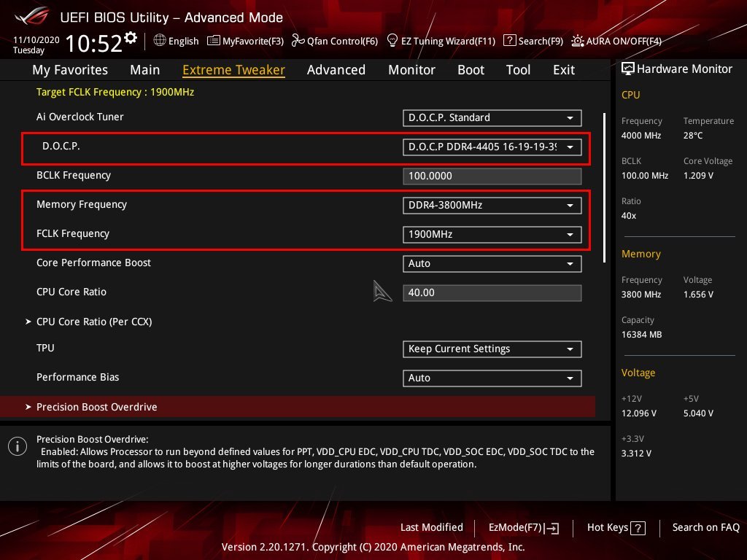Click the 16384 MB capacity value
The width and height of the screenshot is (747, 560).
[642, 334]
